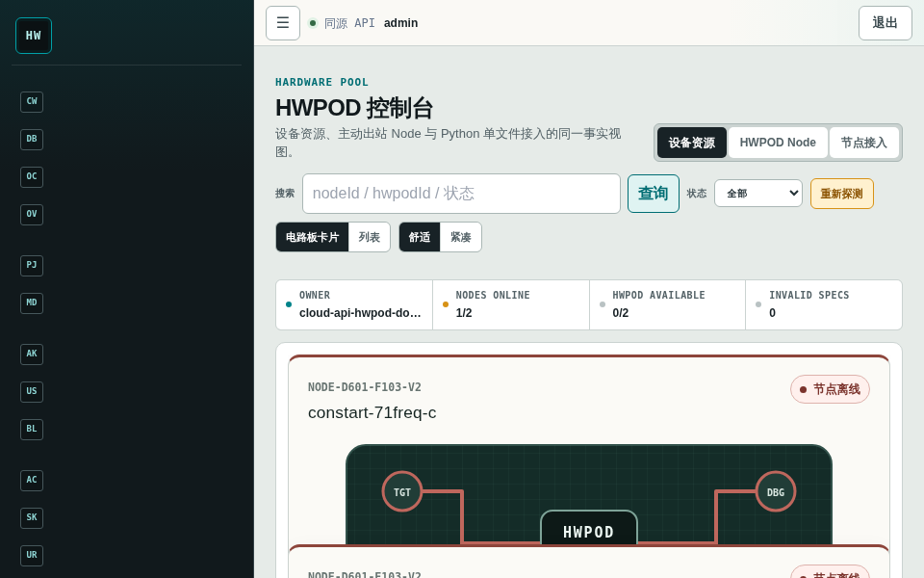Click the 节点离线 status badge on constart-71freq-c

830,389
